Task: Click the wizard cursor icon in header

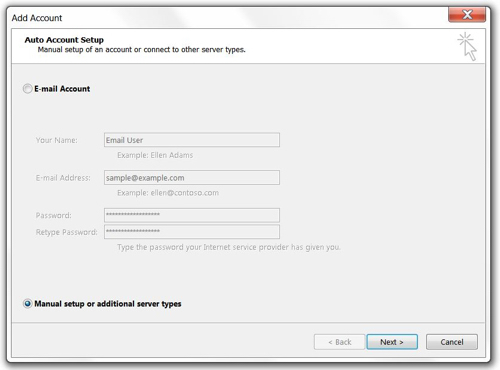Action: pos(467,47)
